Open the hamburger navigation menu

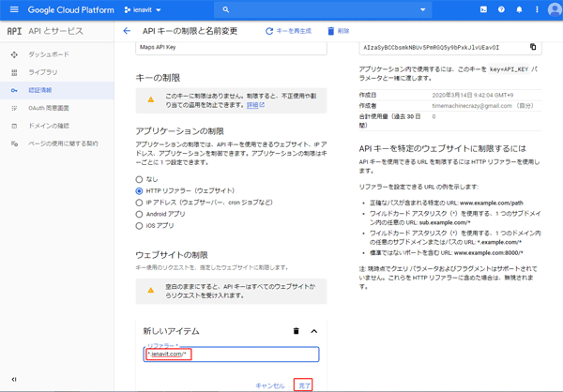(14, 9)
